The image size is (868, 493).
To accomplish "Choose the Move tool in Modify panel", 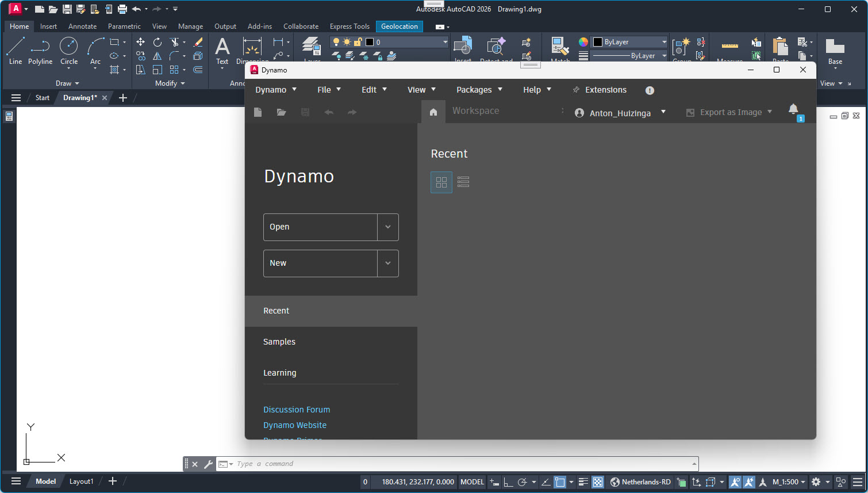I will pos(140,42).
